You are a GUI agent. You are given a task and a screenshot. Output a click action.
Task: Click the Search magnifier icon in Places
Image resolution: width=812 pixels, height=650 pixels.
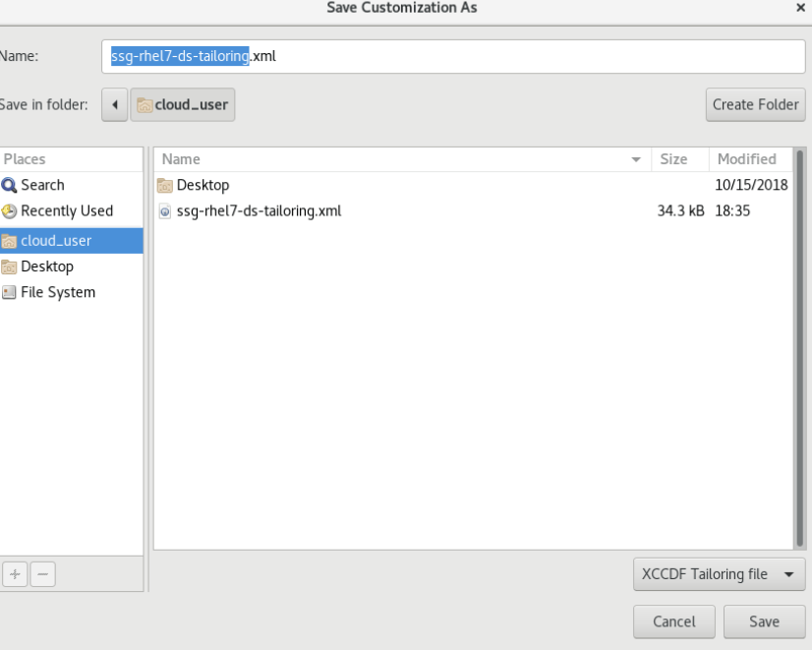pos(9,185)
